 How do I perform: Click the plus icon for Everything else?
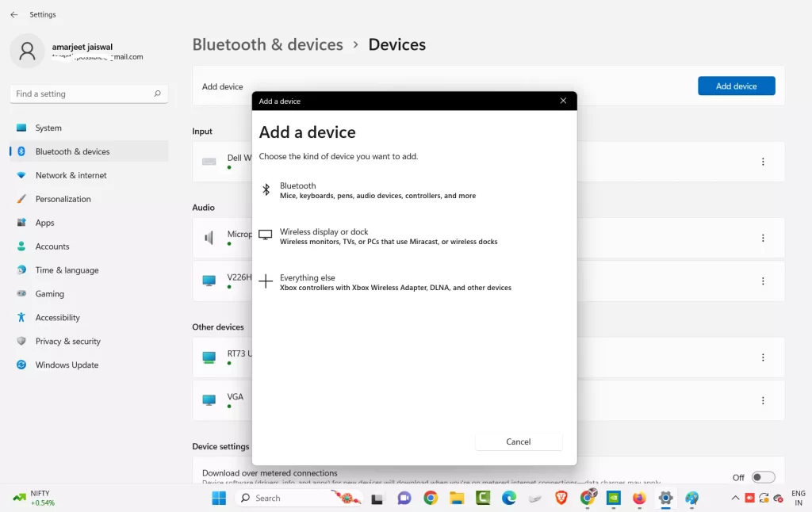(266, 281)
